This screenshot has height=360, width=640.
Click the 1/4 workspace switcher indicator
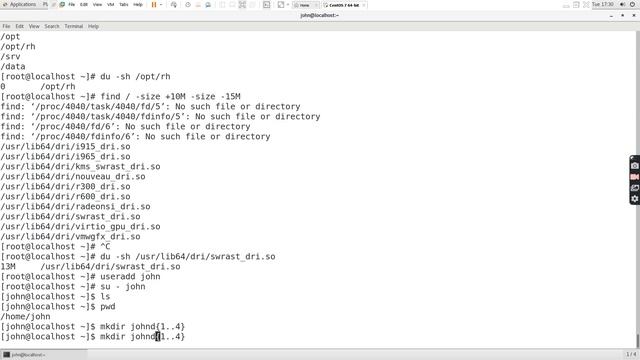click(631, 354)
